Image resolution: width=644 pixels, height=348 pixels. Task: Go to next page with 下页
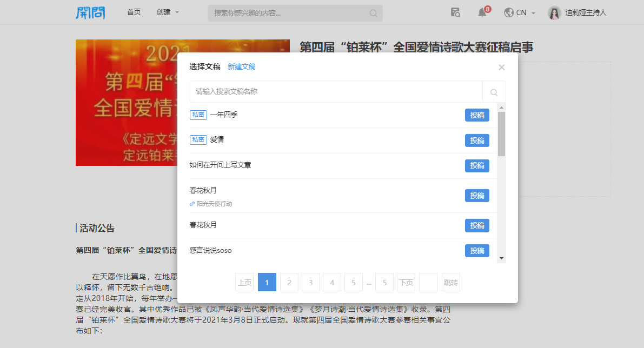click(x=406, y=282)
